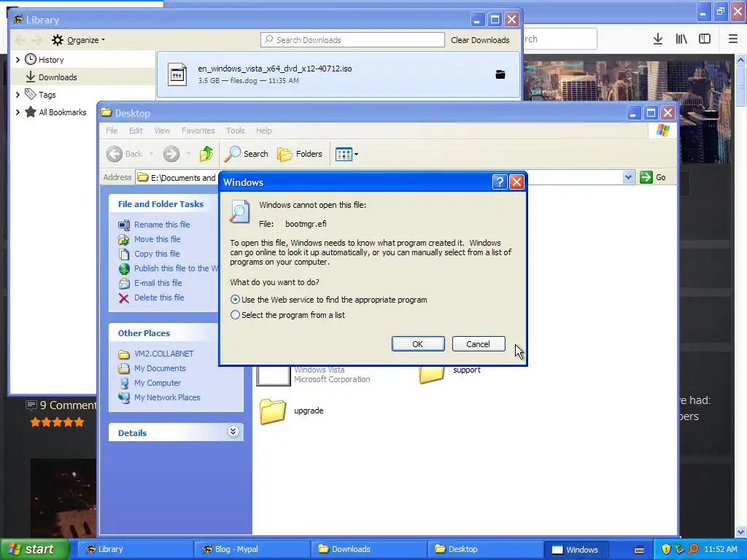Switch to Blog - Mypal taskbar button

252,549
